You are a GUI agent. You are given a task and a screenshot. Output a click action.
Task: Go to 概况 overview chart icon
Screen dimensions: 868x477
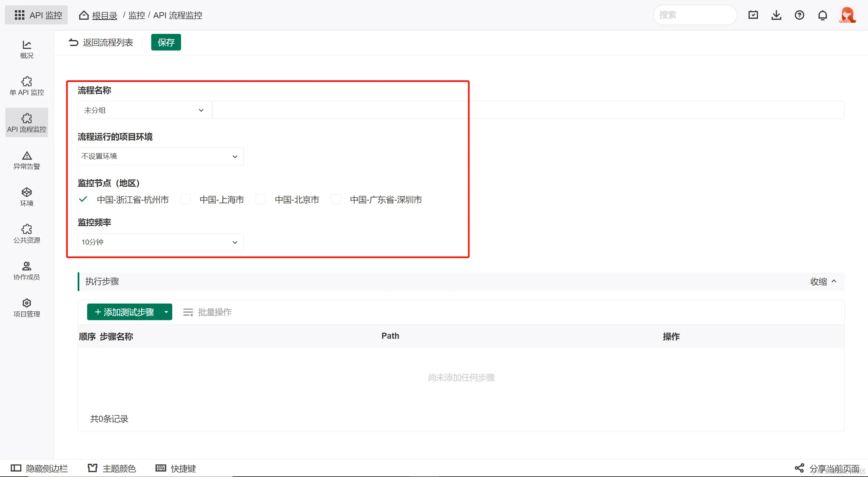click(x=27, y=49)
